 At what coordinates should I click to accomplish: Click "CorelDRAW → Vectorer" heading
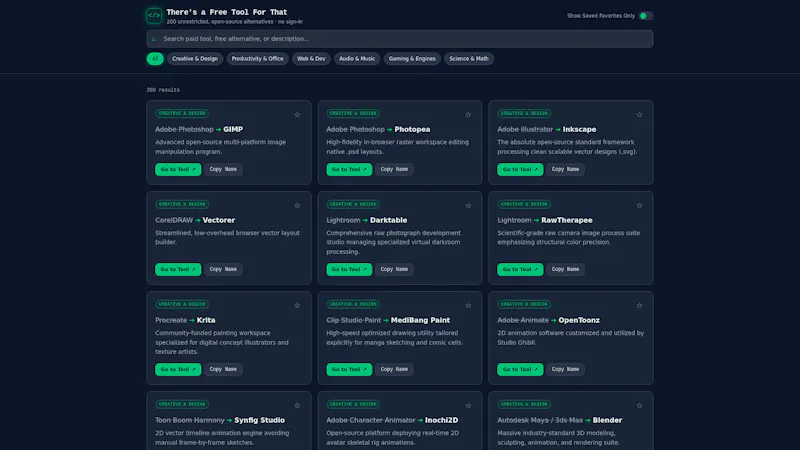pyautogui.click(x=195, y=220)
